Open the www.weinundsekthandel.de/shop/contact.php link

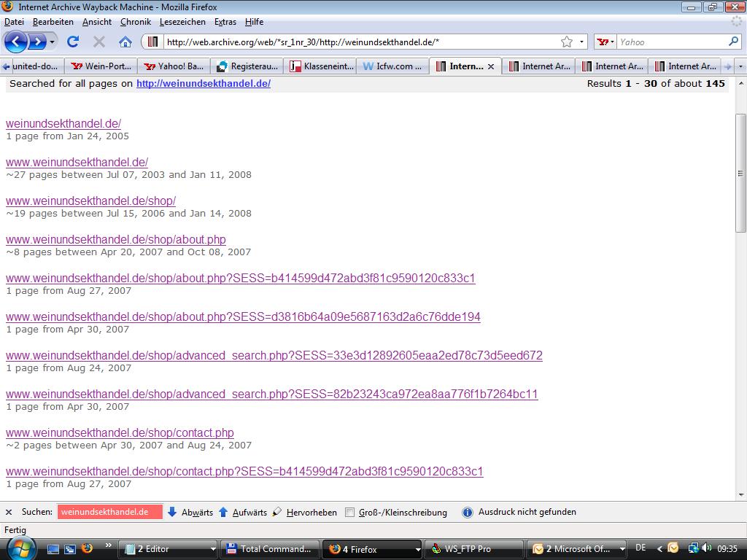(120, 432)
